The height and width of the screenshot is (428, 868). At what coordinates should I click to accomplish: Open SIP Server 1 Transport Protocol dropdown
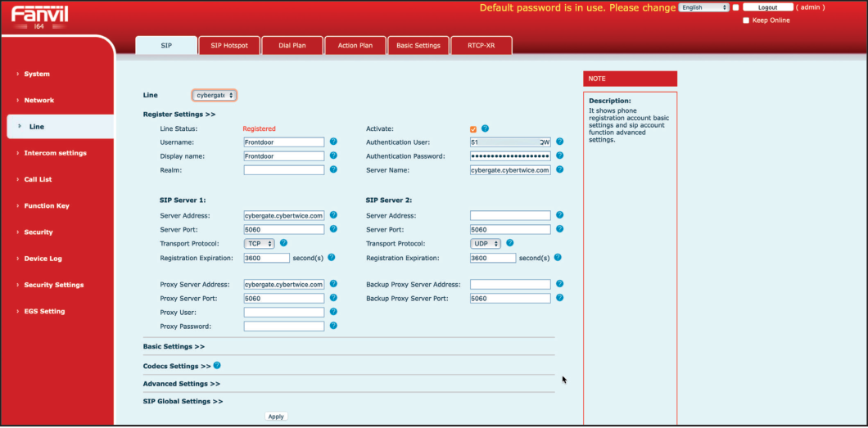(x=259, y=244)
